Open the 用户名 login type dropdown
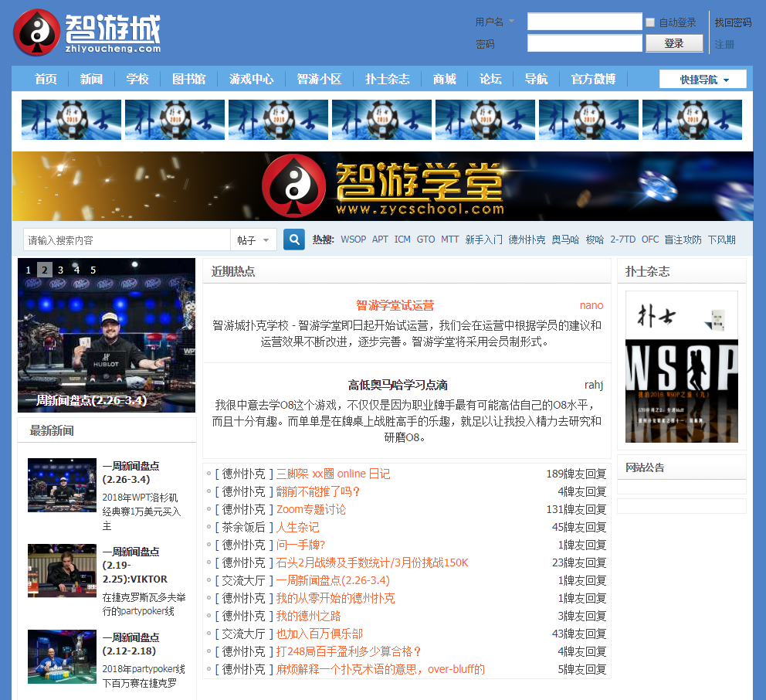 [495, 22]
